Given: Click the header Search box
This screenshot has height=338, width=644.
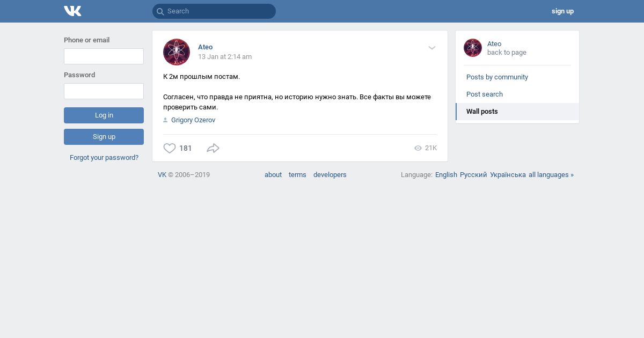Looking at the screenshot, I should pos(214,11).
